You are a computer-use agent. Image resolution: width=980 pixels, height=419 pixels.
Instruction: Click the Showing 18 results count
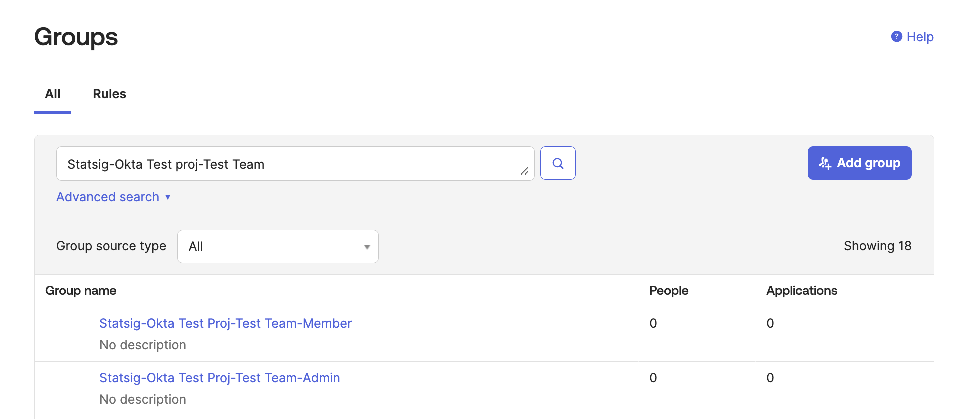[877, 246]
